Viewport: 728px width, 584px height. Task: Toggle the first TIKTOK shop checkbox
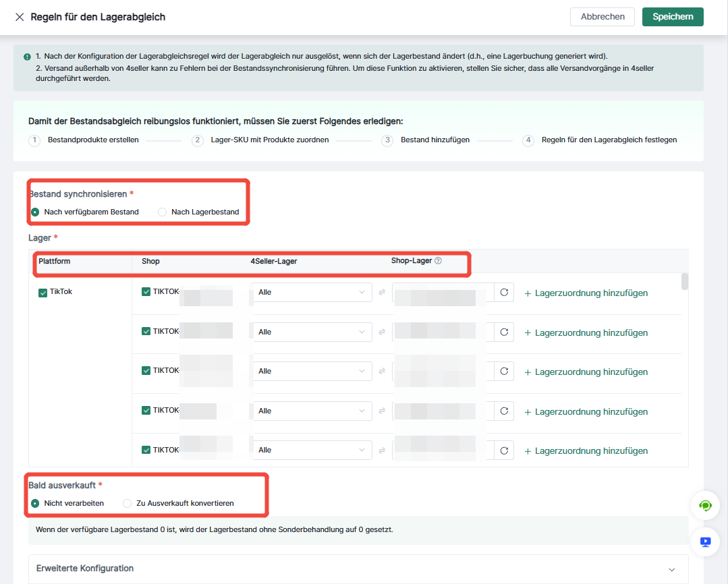click(146, 291)
